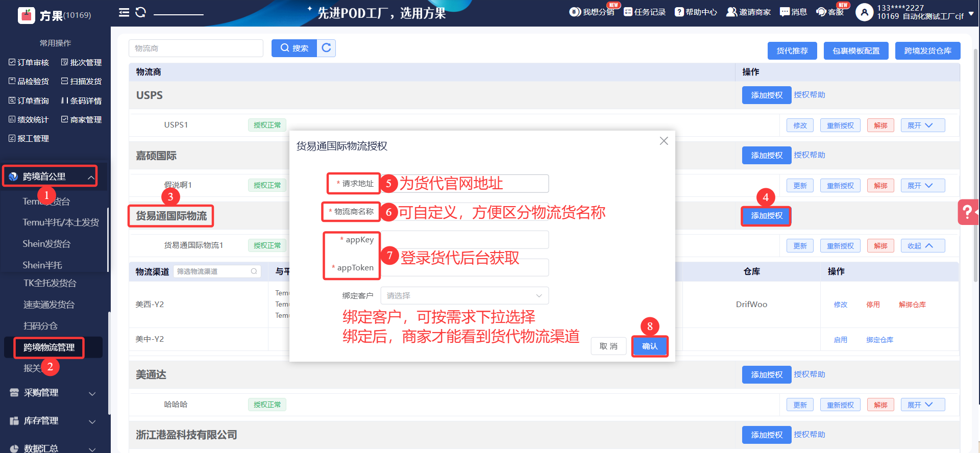Click 停用 for 美西-Y2 channel
Screen dimensions: 980x453
[873, 305]
